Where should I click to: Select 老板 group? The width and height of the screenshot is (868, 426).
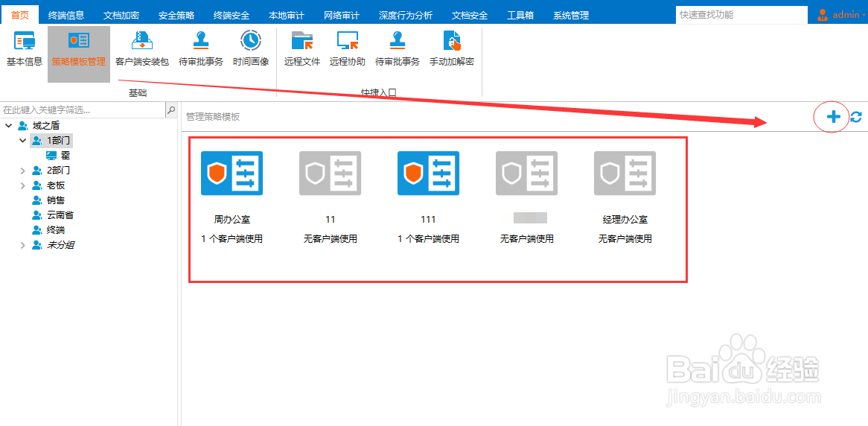click(56, 185)
